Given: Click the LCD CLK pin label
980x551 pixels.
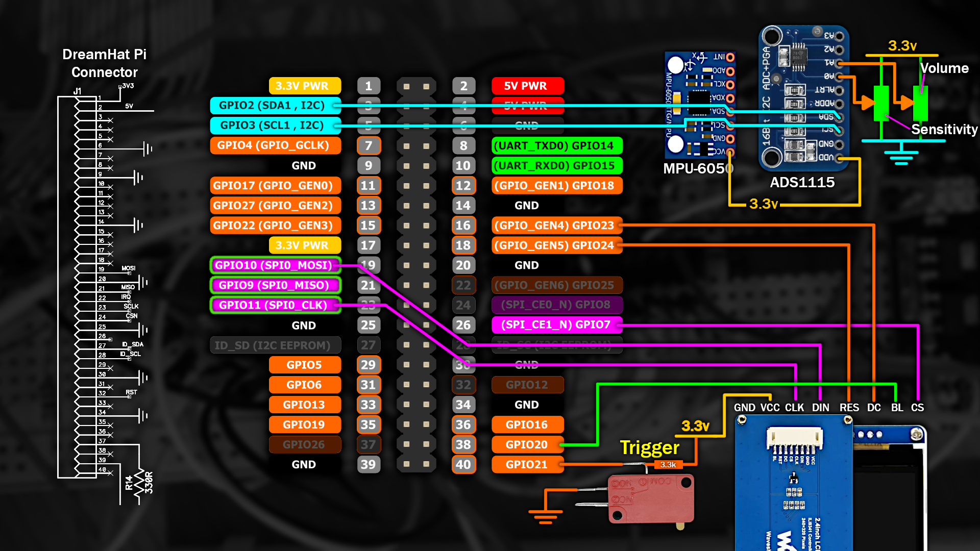Looking at the screenshot, I should [x=794, y=408].
